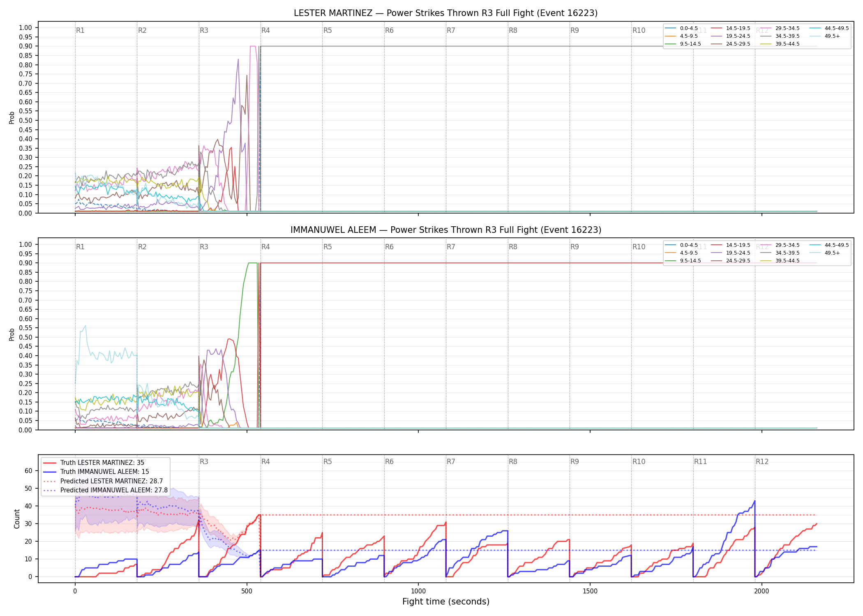The height and width of the screenshot is (616, 863).
Task: Click the 9.5-14.5 legend entry in middle chart
Action: 683,261
